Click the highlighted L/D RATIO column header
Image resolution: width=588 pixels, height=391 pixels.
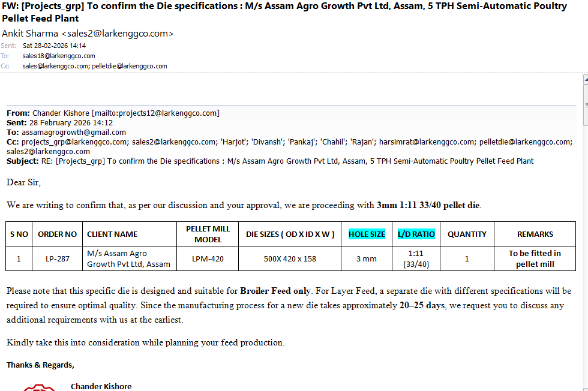click(416, 234)
